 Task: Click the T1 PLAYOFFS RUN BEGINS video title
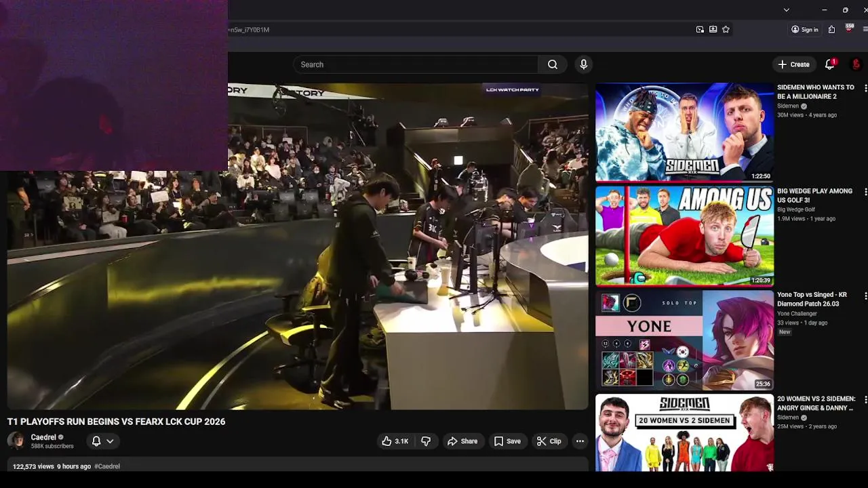116,422
